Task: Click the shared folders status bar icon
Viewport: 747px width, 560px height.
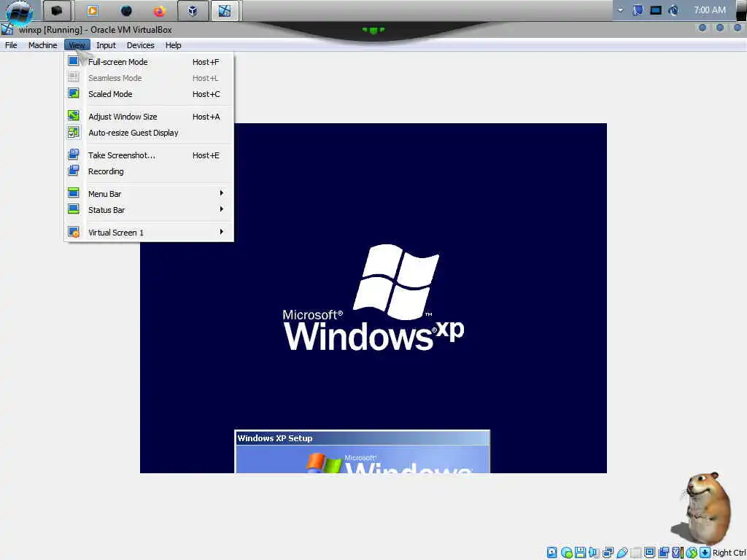Action: (635, 553)
